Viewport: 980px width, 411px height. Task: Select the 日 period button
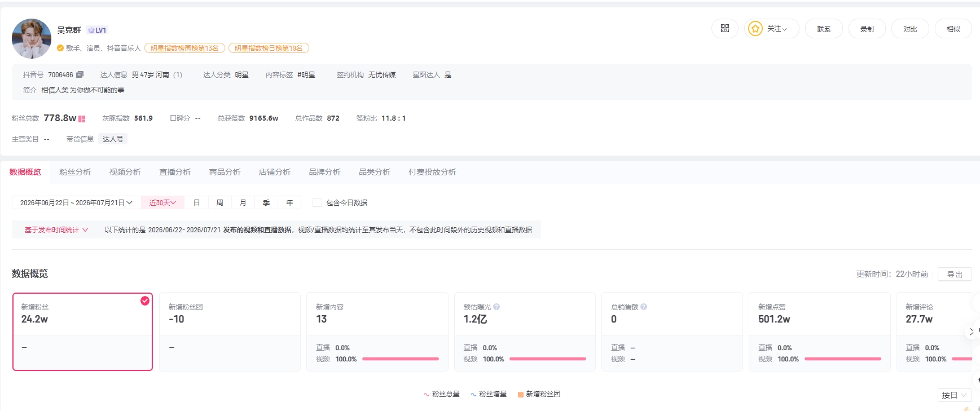(196, 202)
